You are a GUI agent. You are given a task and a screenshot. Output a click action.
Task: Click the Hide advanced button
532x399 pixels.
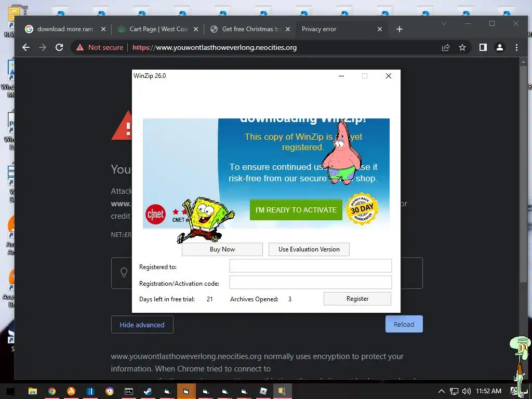pyautogui.click(x=142, y=325)
